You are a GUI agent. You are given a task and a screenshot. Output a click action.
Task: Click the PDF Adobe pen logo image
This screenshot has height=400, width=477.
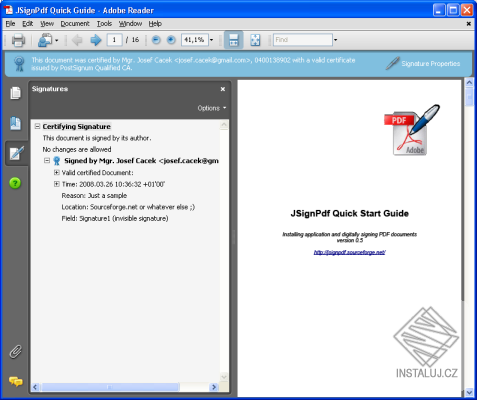[411, 130]
